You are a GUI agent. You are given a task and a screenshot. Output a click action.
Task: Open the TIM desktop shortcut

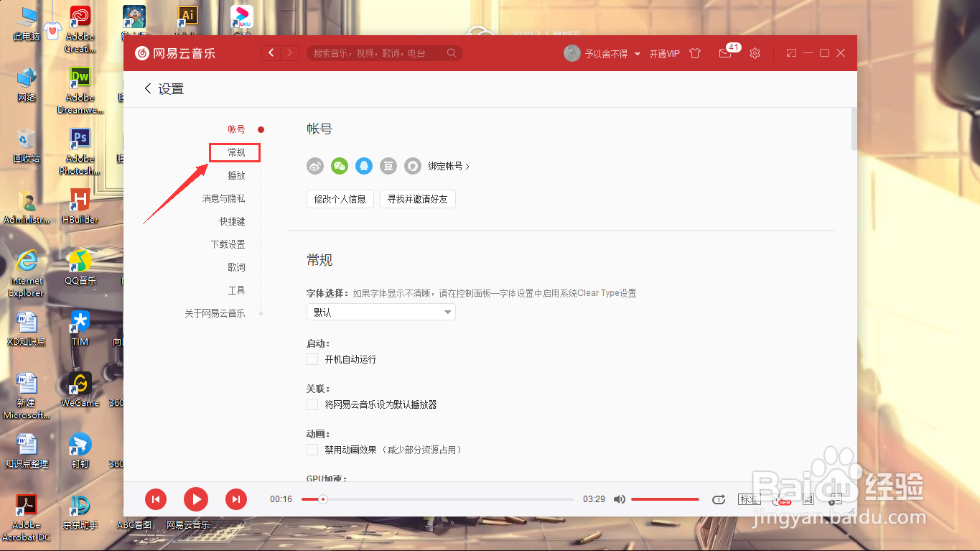tap(80, 329)
